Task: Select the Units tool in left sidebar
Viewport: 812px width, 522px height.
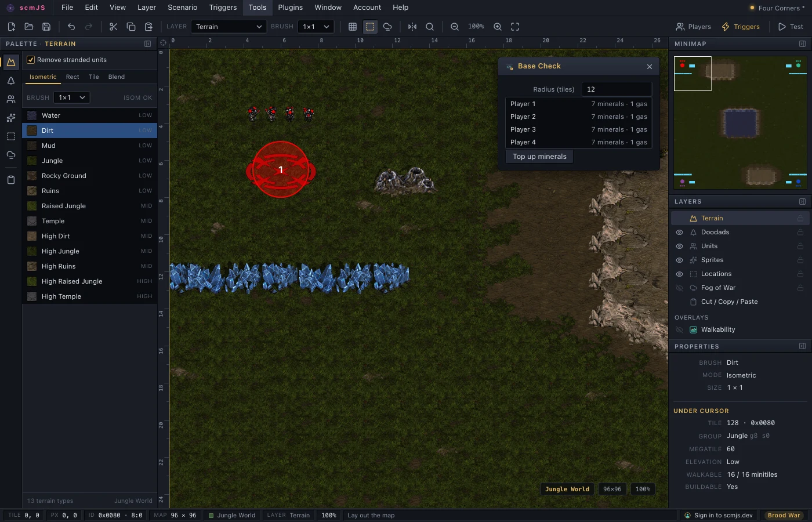Action: (11, 99)
